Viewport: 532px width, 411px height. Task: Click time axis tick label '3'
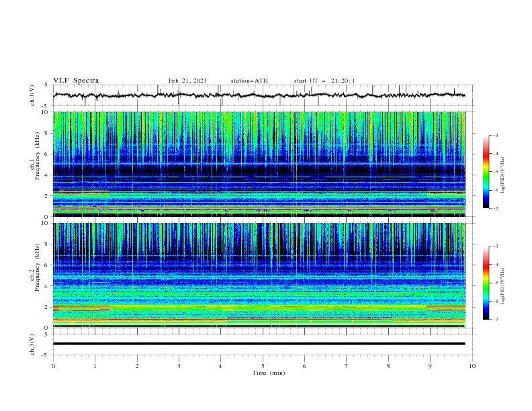[179, 366]
